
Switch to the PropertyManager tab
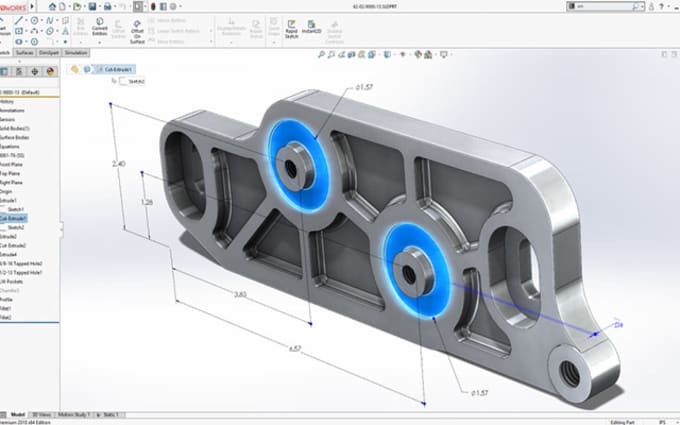coord(19,71)
